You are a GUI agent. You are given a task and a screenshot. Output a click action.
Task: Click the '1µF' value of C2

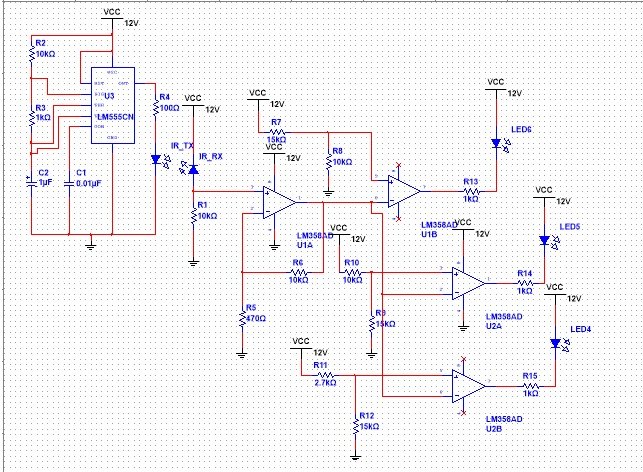point(45,182)
